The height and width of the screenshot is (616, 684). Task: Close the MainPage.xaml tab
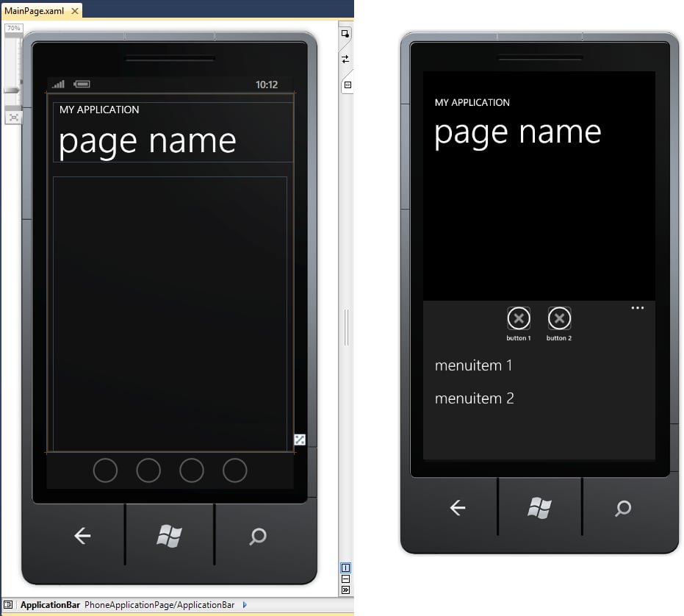pyautogui.click(x=75, y=11)
